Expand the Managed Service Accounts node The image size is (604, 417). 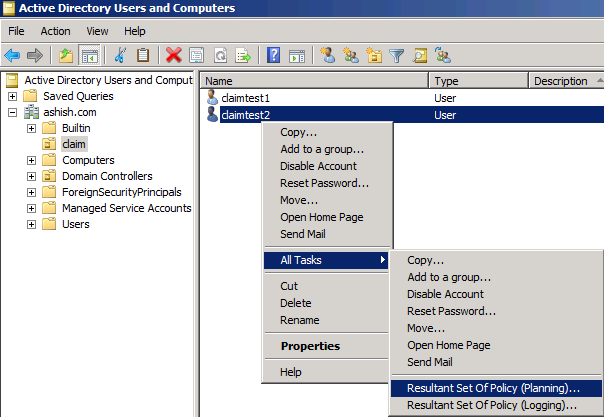point(31,208)
